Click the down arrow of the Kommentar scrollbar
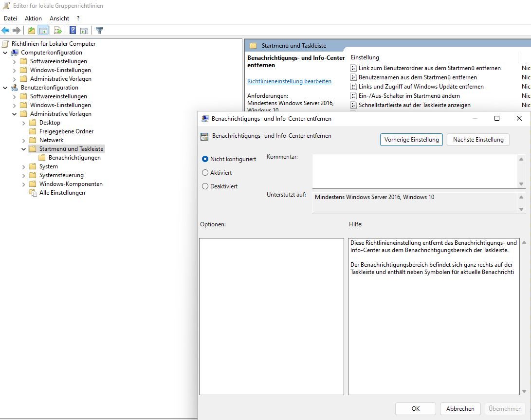This screenshot has width=531, height=420. pos(521,184)
